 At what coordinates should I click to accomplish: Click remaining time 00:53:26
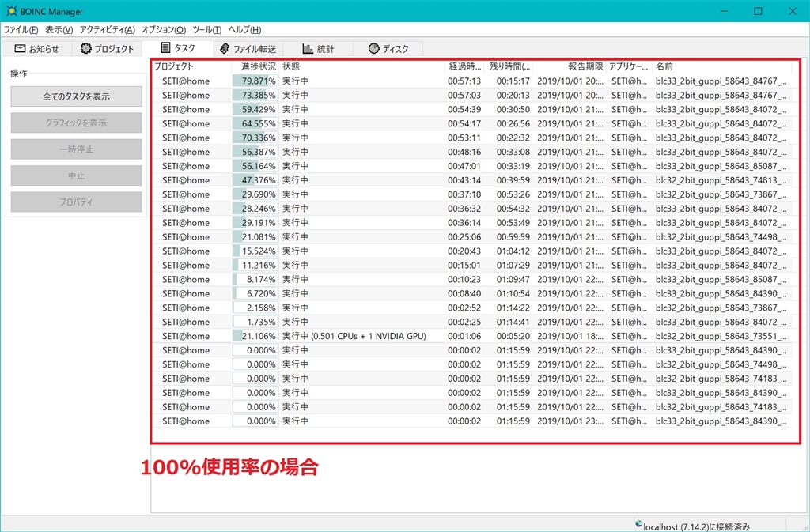(x=513, y=194)
